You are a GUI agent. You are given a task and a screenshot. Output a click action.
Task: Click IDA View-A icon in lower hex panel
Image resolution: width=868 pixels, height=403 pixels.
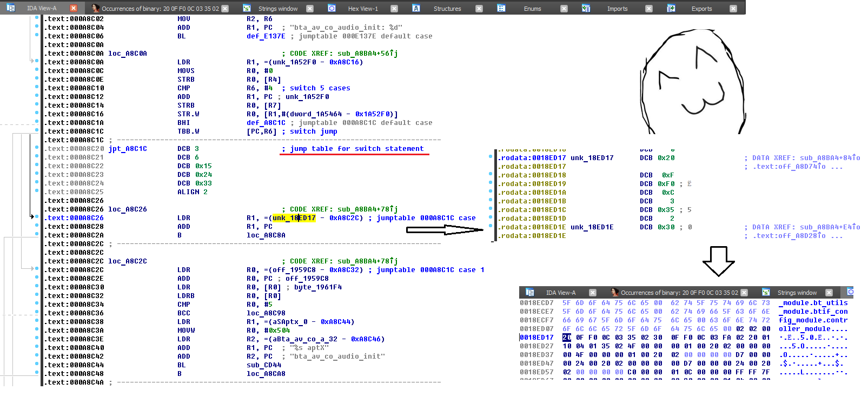[530, 292]
